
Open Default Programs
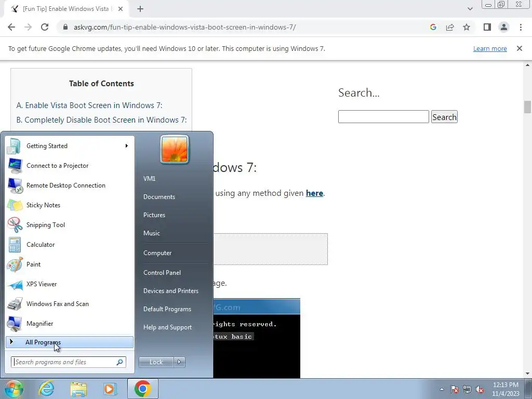(167, 309)
